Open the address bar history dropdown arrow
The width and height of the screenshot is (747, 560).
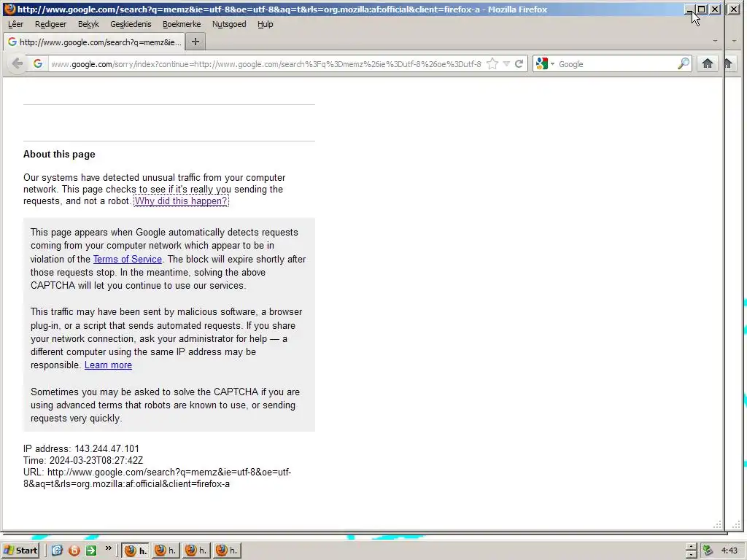pos(506,64)
